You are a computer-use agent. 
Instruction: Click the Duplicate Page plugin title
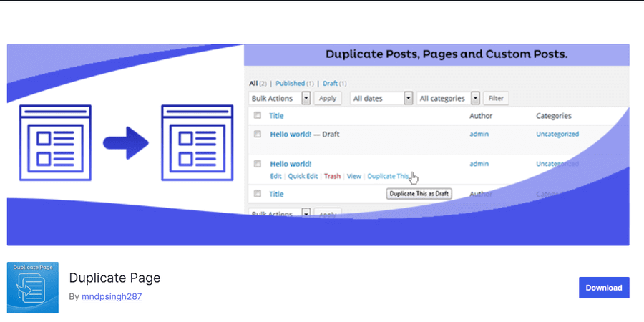pyautogui.click(x=114, y=278)
